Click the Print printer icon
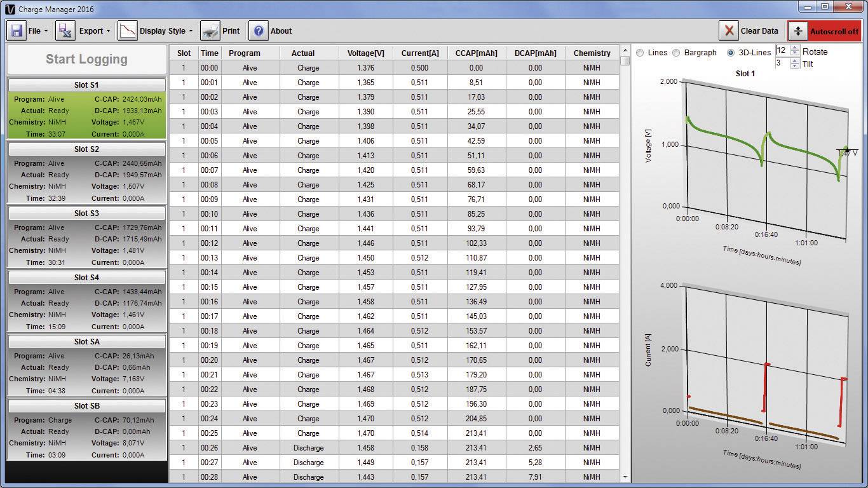 [210, 30]
